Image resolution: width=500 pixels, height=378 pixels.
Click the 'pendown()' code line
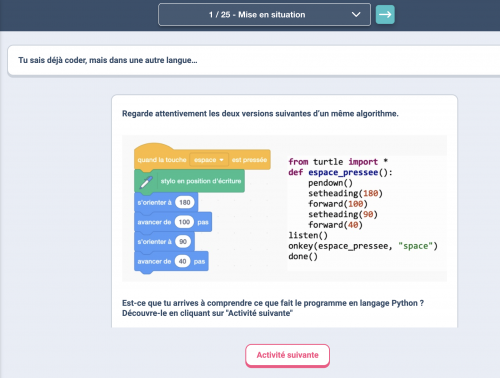[x=330, y=183]
